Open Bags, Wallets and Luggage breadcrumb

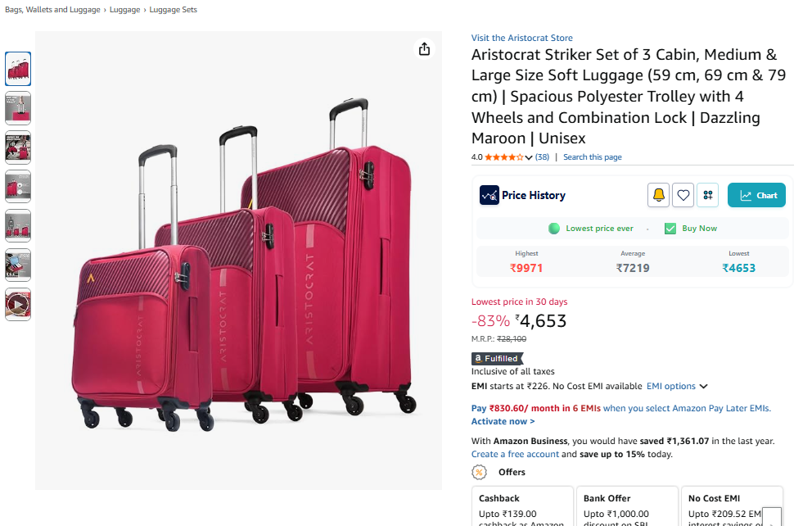tap(53, 10)
